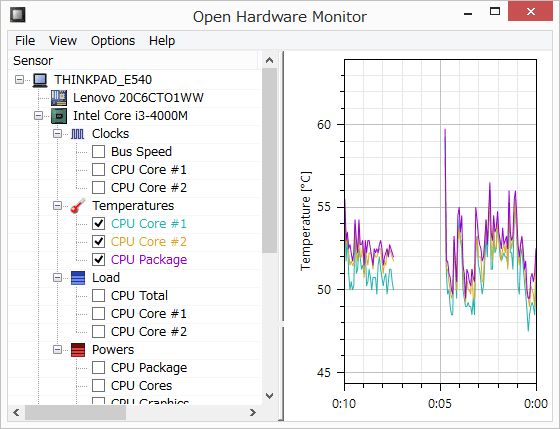
Task: Click the Open Hardware Monitor title bar icon
Action: [x=18, y=15]
